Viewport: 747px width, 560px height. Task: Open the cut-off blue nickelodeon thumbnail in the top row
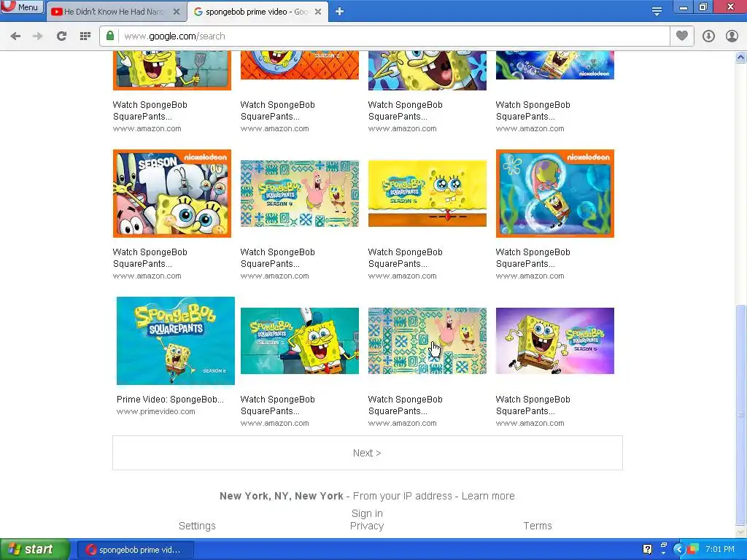[x=555, y=65]
